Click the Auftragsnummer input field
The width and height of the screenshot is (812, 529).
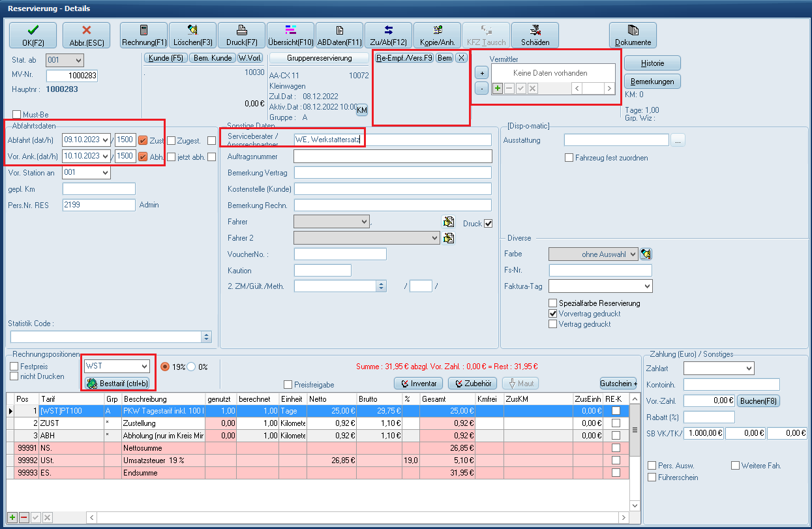point(393,156)
